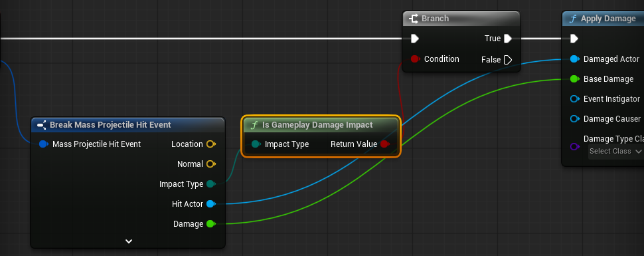Click the Branch node input execution pin
The image size is (644, 256).
415,39
